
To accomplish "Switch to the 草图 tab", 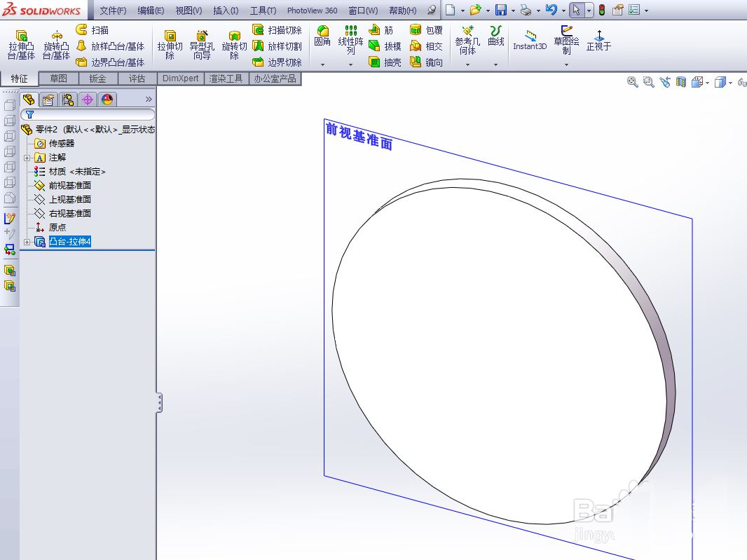I will point(59,78).
